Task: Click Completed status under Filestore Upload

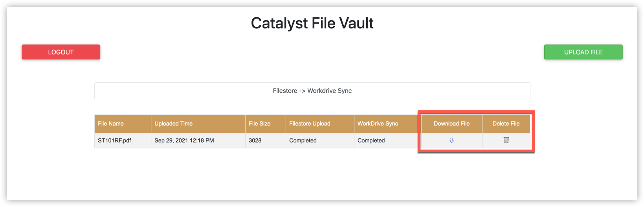Action: (303, 140)
